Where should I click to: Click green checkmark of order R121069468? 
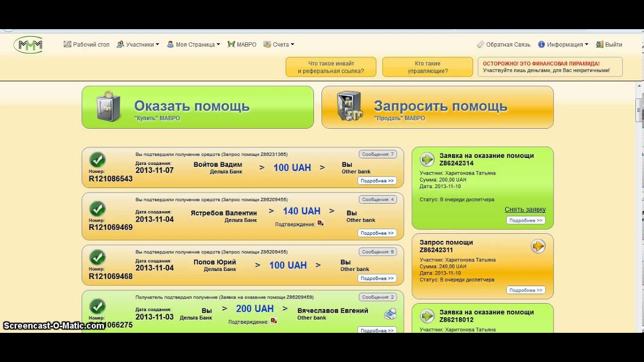[98, 257]
